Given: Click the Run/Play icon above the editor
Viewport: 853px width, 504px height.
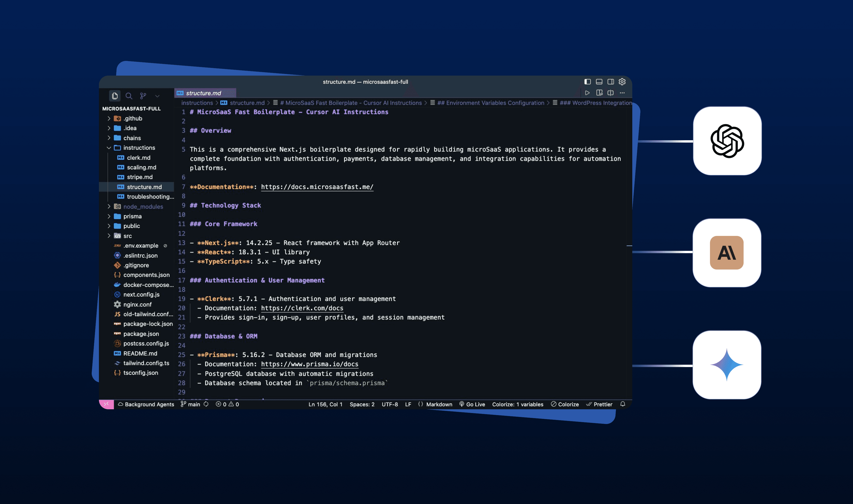Looking at the screenshot, I should [588, 92].
